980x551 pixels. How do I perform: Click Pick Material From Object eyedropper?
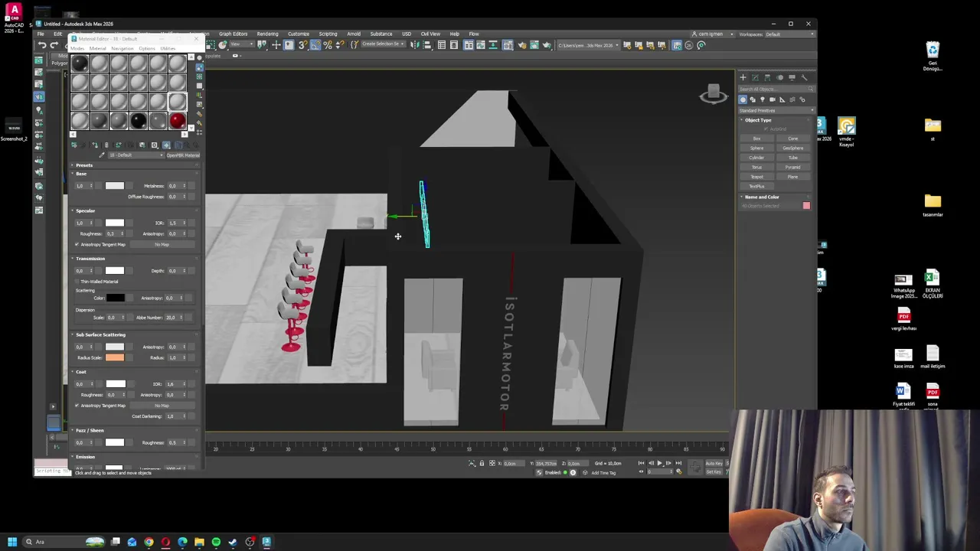[102, 155]
